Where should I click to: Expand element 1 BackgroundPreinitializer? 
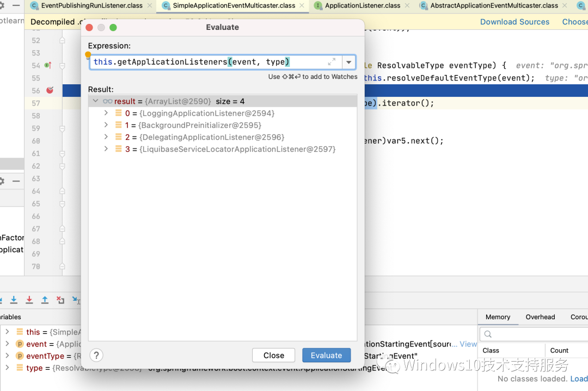pyautogui.click(x=106, y=125)
